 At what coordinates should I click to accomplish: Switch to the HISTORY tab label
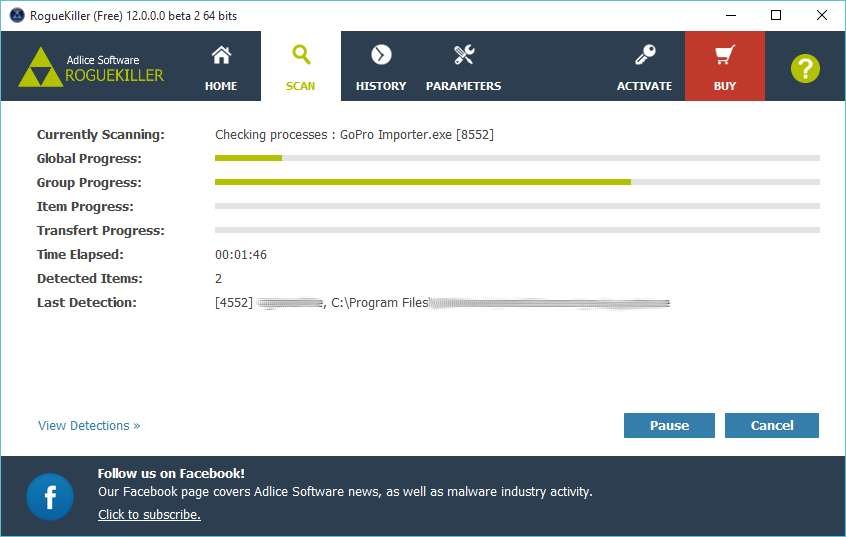click(381, 86)
